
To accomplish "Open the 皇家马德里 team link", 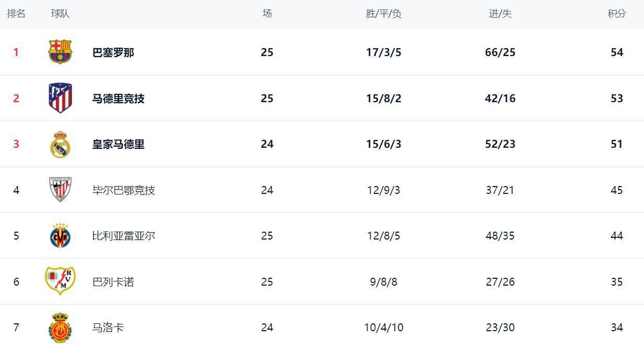I will click(x=118, y=144).
